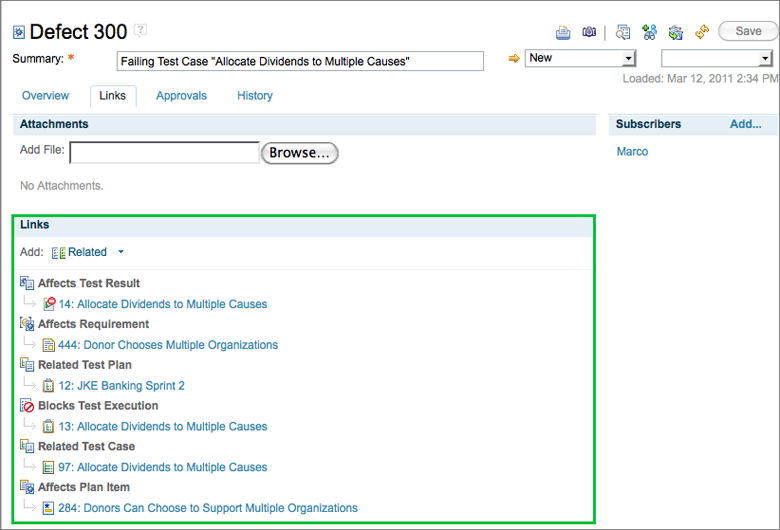This screenshot has height=530, width=780.
Task: Open the help icon beside Defect 300
Action: 141,30
